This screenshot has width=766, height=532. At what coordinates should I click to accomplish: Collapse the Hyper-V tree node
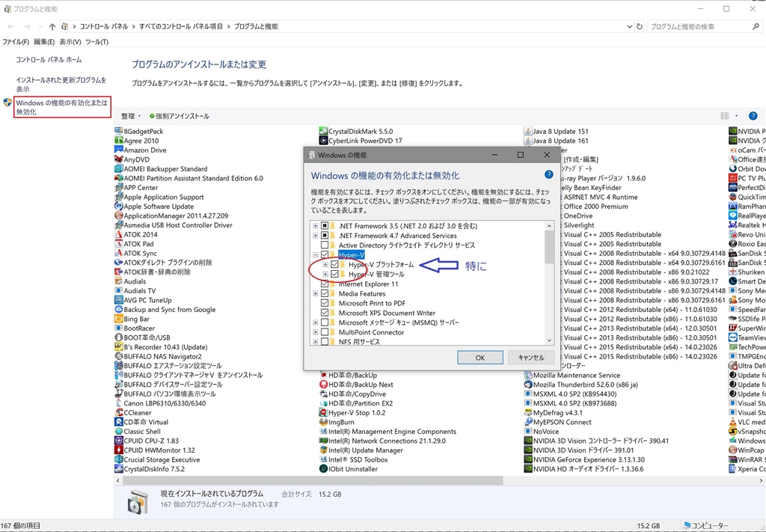click(316, 255)
